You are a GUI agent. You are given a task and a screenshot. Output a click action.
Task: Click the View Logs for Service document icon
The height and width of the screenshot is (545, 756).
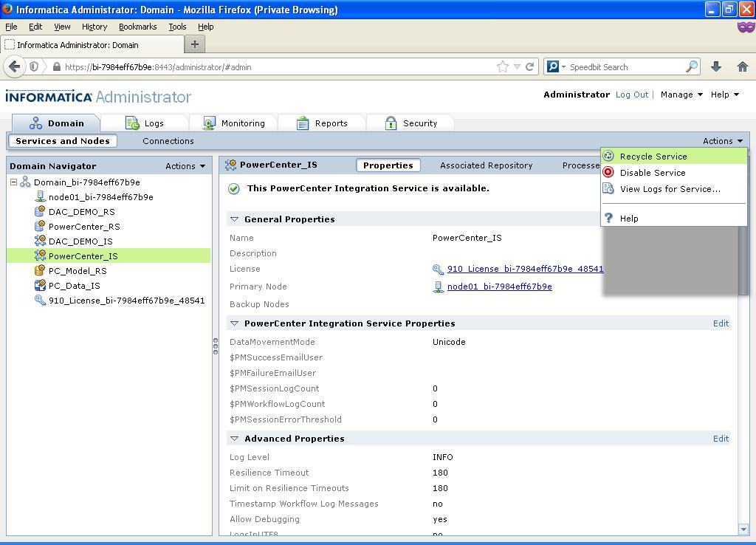[x=608, y=188]
